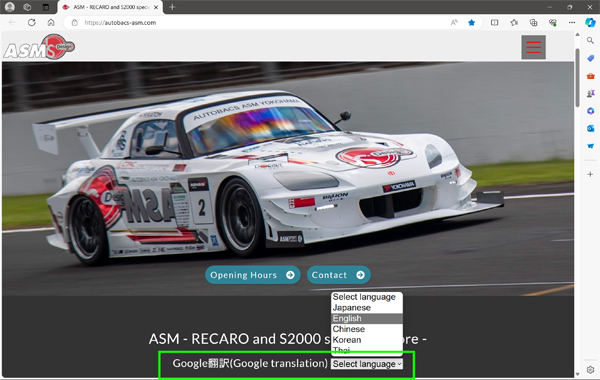Open the red hamburger site menu
Screen dimensions: 600x380
click(533, 47)
